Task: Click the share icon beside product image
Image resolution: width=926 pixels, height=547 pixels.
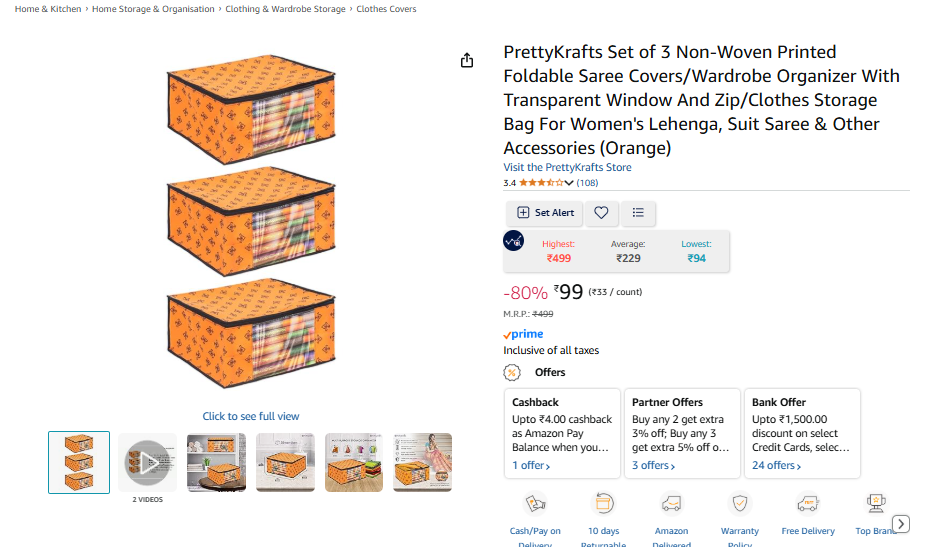Action: point(467,61)
